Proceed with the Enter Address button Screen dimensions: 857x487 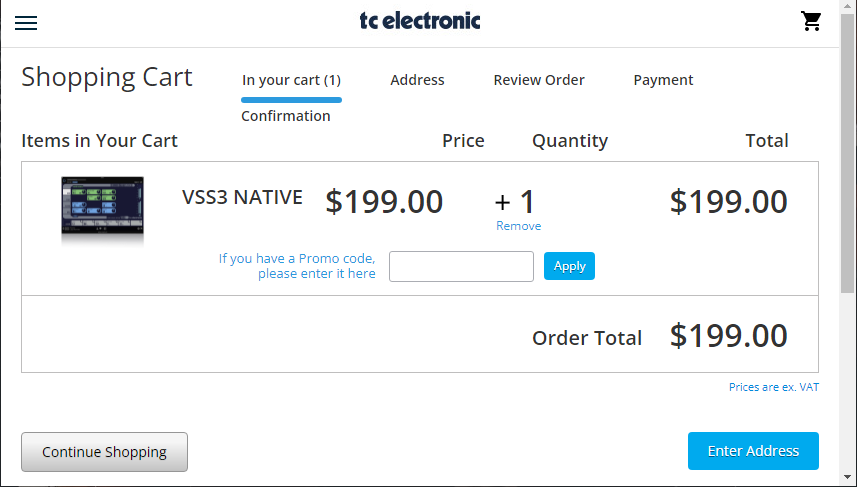753,451
